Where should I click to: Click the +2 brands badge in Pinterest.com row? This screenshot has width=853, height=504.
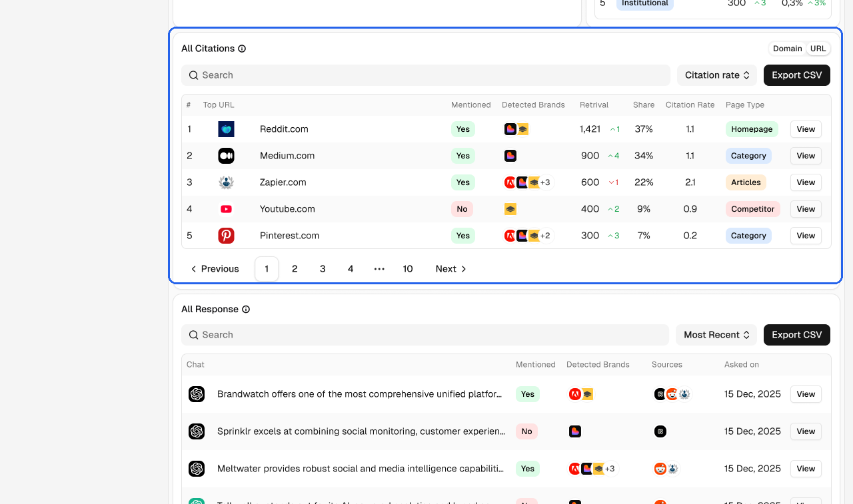[x=545, y=236]
